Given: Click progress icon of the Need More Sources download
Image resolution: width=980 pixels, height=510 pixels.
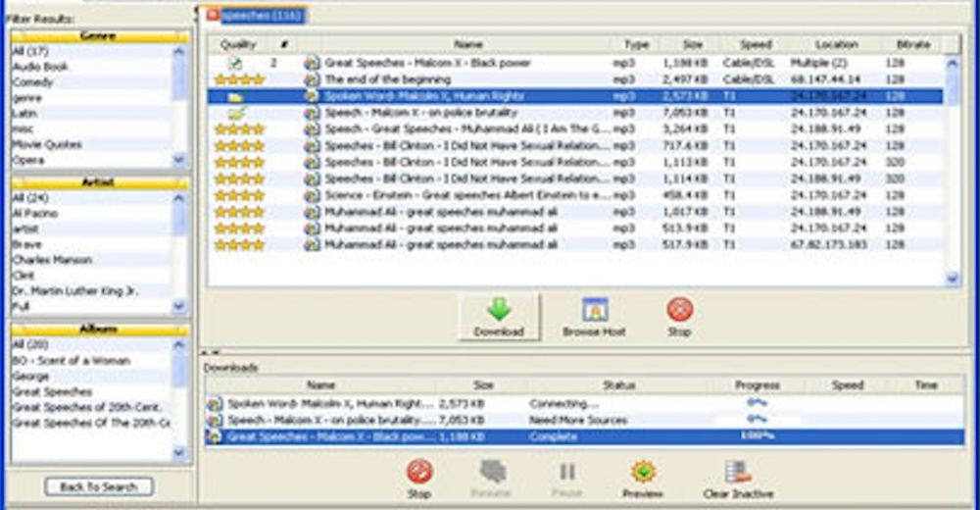Looking at the screenshot, I should tap(757, 419).
